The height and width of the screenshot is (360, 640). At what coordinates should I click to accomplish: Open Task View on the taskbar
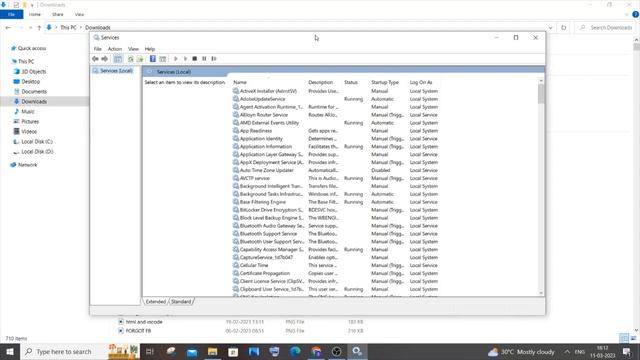[150, 351]
